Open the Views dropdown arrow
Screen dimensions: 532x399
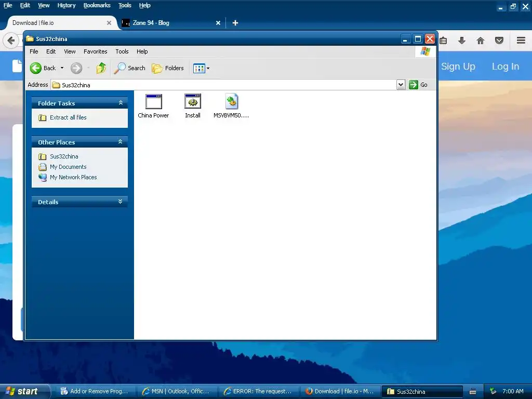point(208,68)
